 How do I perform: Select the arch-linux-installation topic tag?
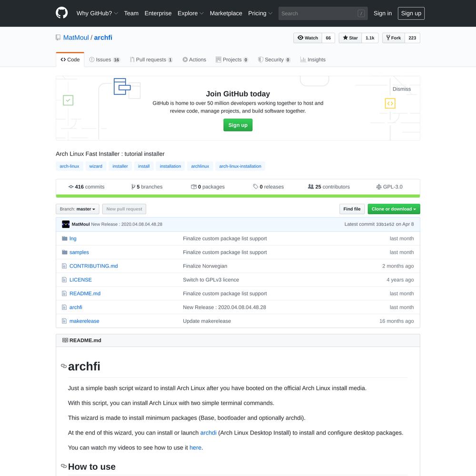click(240, 166)
